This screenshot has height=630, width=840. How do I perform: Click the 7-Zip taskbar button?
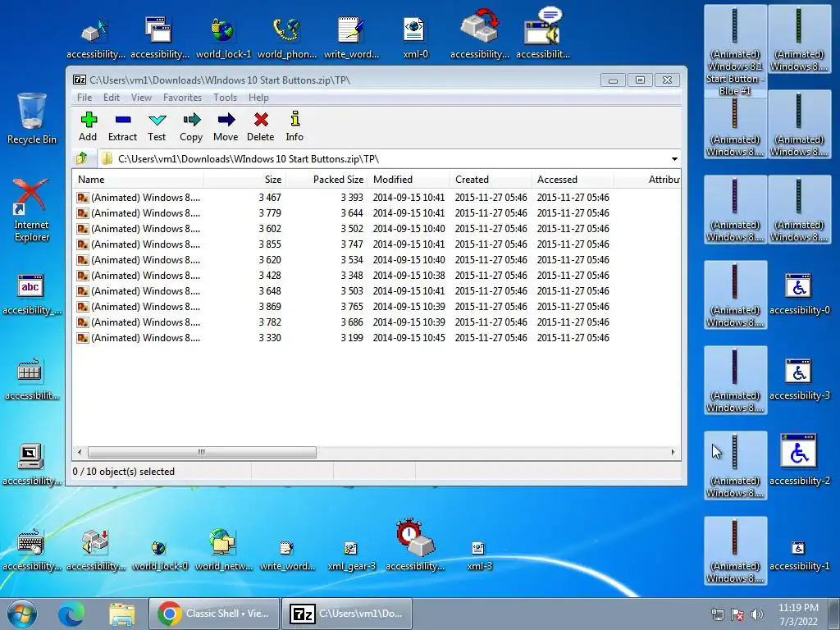347,614
